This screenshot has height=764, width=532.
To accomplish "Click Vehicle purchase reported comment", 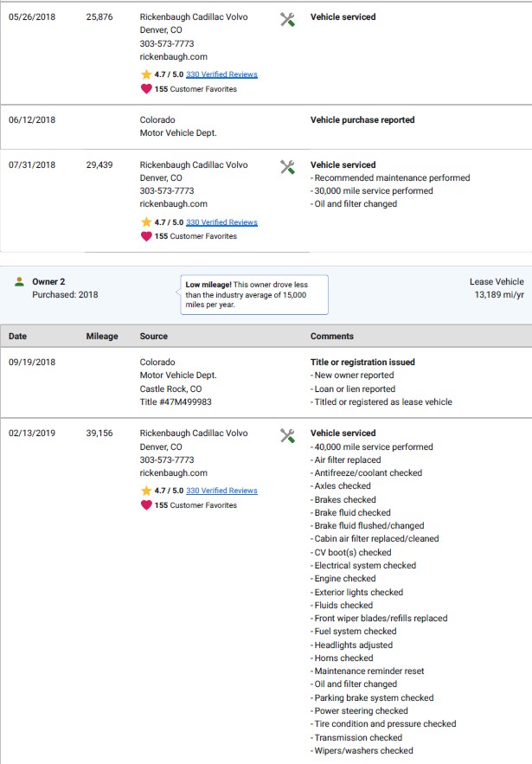I will click(362, 120).
